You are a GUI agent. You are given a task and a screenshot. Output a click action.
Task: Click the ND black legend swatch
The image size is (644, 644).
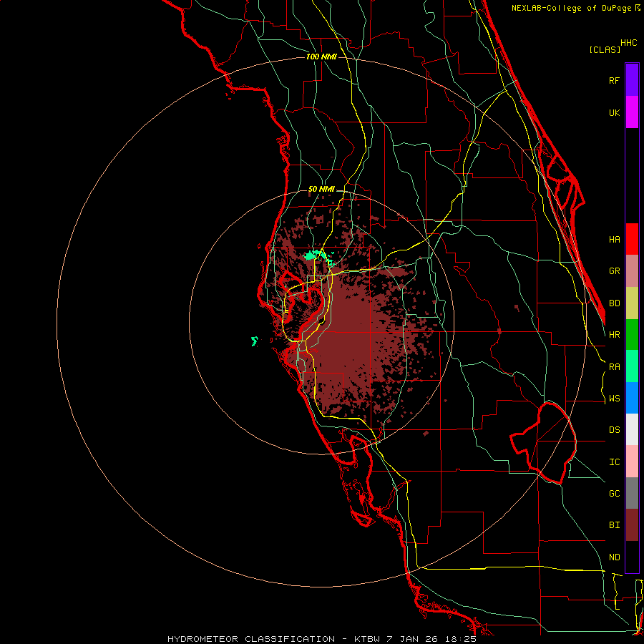click(632, 557)
